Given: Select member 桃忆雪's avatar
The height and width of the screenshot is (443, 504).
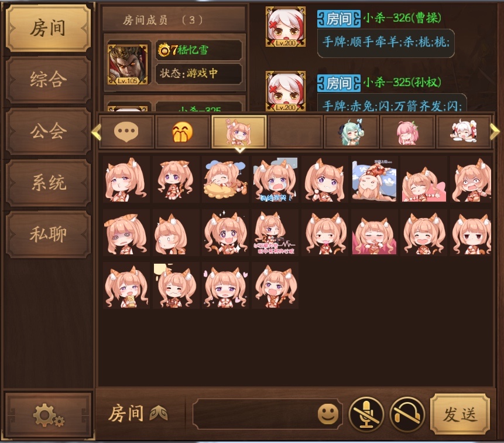Looking at the screenshot, I should pos(128,64).
